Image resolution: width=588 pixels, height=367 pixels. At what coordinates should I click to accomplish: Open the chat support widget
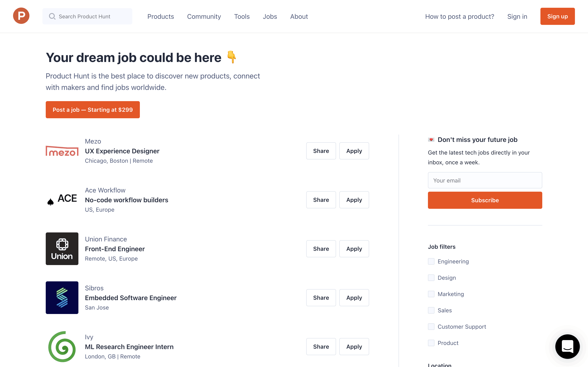coord(567,346)
